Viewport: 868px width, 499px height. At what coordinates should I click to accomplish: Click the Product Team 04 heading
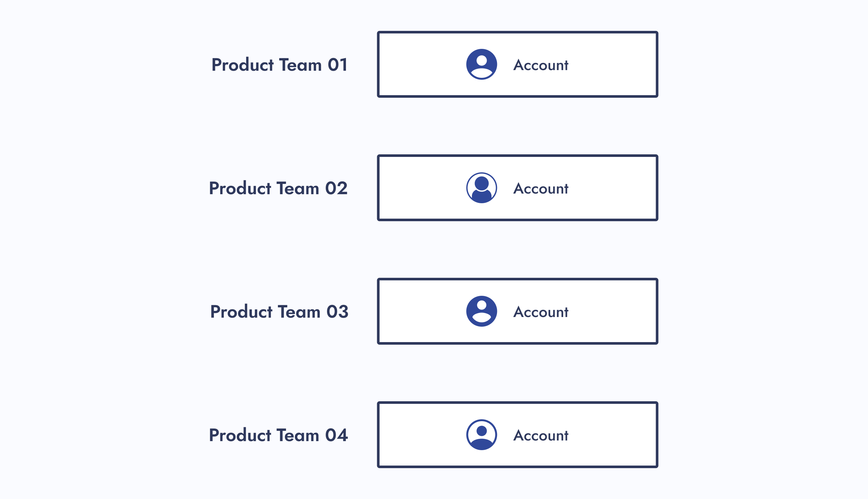coord(278,435)
